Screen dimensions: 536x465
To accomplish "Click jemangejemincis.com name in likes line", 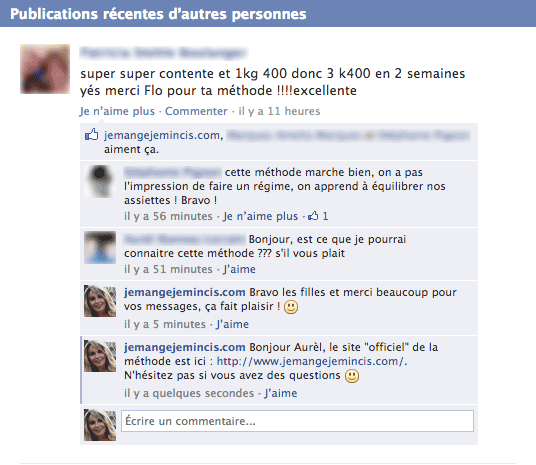I will (163, 135).
